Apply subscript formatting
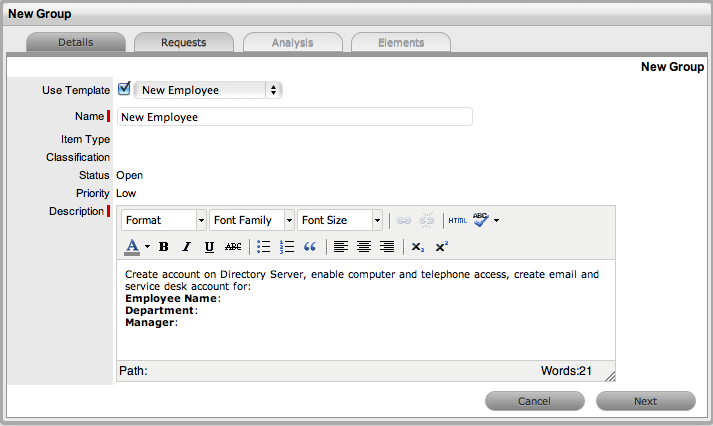The image size is (713, 426). click(417, 247)
